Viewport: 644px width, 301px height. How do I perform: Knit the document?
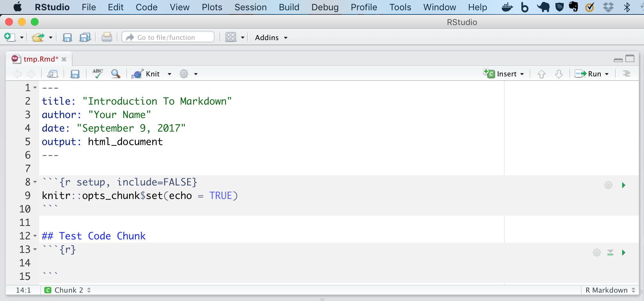pyautogui.click(x=146, y=74)
